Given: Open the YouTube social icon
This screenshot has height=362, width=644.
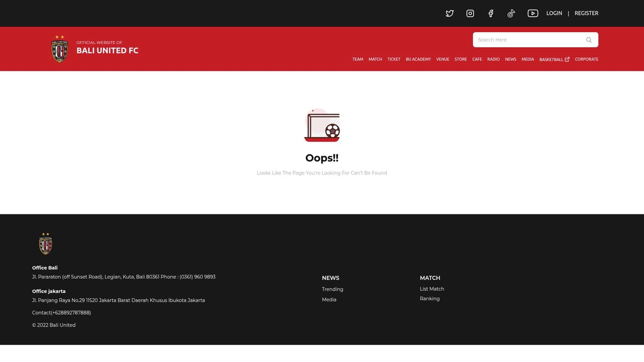Looking at the screenshot, I should click(533, 13).
